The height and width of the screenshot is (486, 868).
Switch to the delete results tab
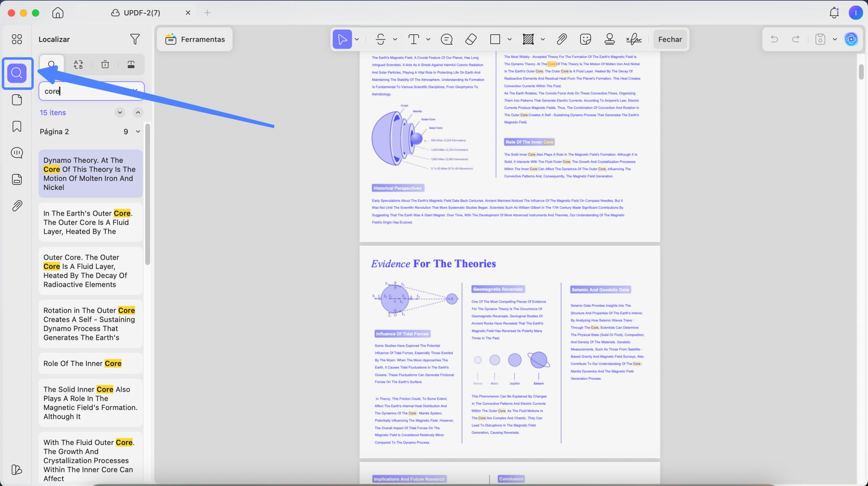105,64
